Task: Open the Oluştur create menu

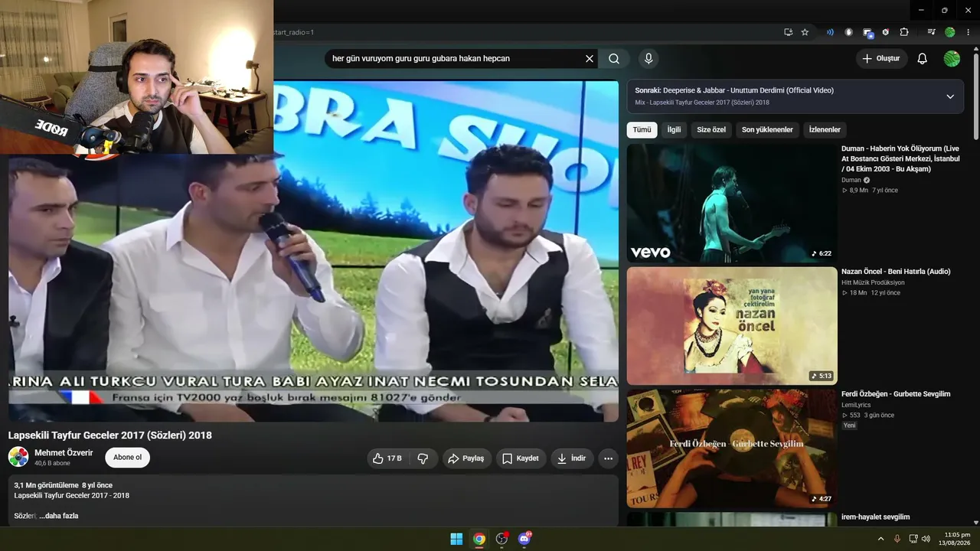Action: (x=881, y=59)
